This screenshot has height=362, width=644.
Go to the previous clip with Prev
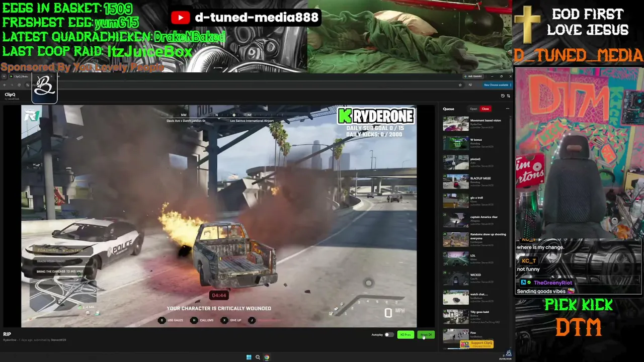pyautogui.click(x=406, y=335)
